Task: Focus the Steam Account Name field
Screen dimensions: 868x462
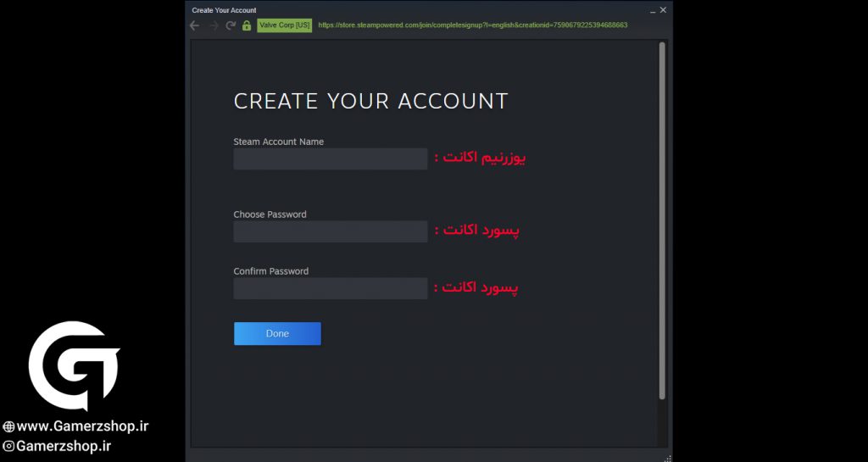Action: (x=331, y=159)
